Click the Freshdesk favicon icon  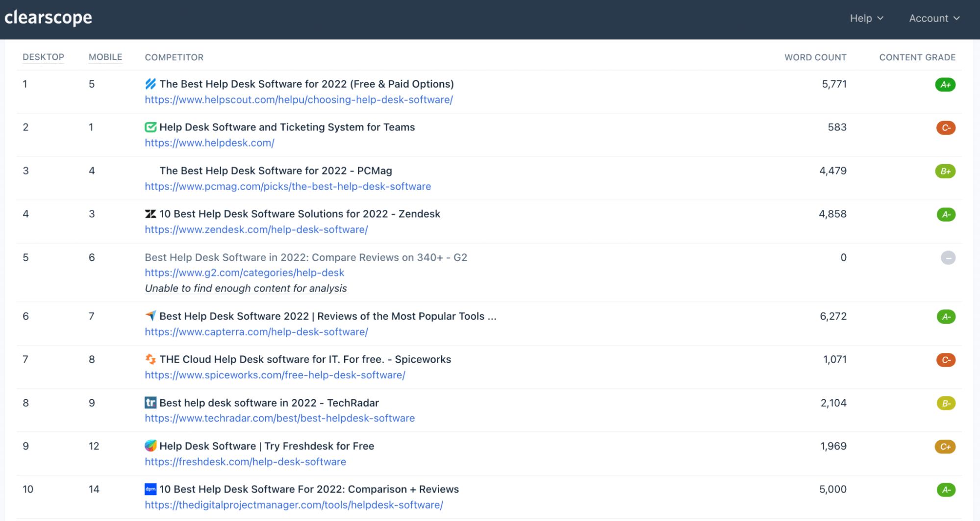pyautogui.click(x=151, y=446)
